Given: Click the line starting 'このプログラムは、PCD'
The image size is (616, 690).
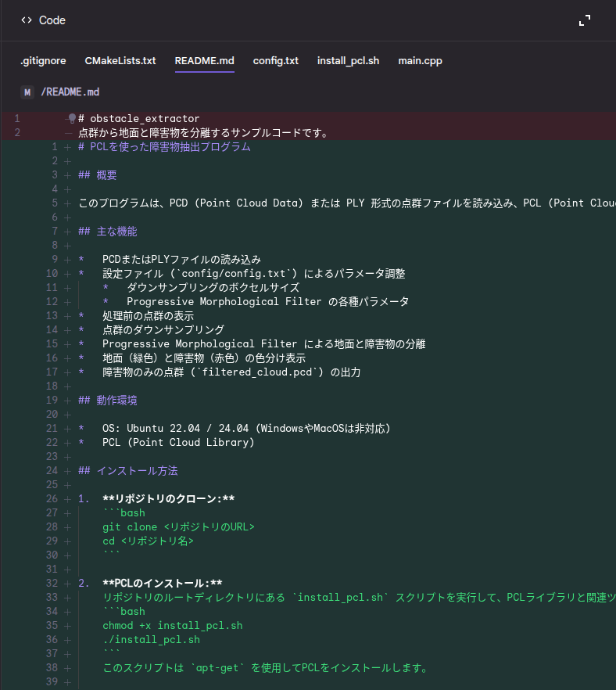Looking at the screenshot, I should click(347, 203).
